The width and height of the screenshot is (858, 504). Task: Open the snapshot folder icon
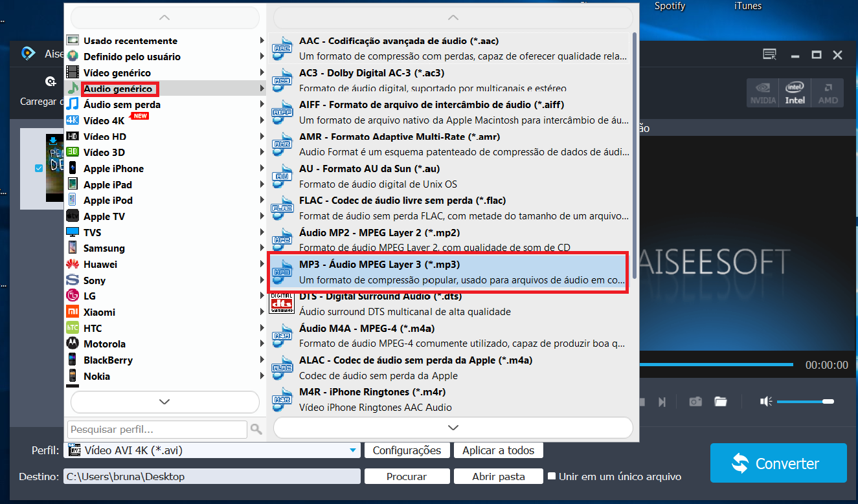pyautogui.click(x=721, y=402)
